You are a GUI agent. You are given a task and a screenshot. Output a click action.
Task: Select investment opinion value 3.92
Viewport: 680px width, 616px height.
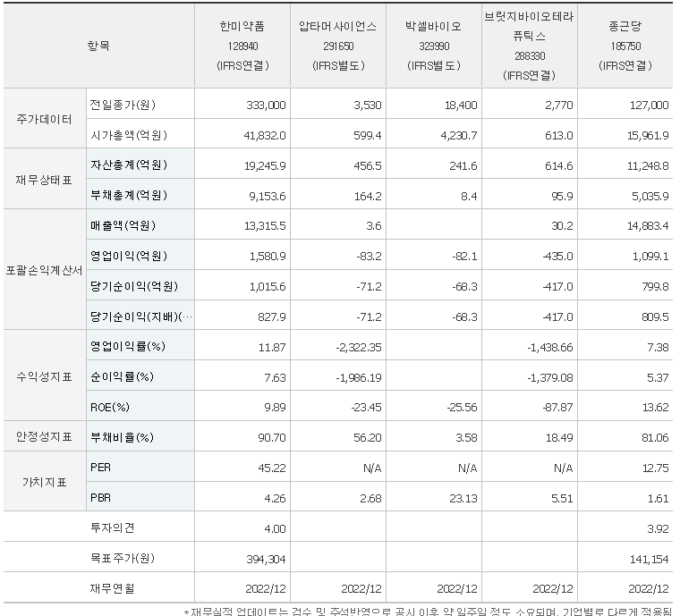(x=658, y=529)
